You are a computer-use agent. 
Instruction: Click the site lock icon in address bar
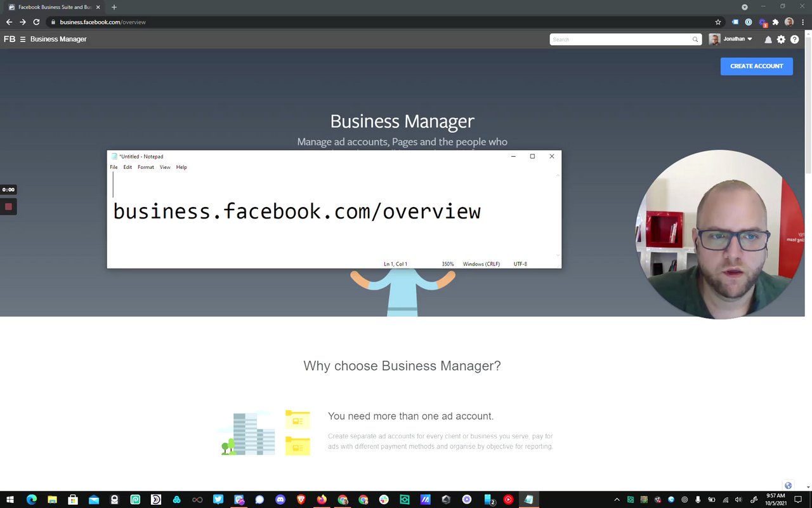coord(53,22)
